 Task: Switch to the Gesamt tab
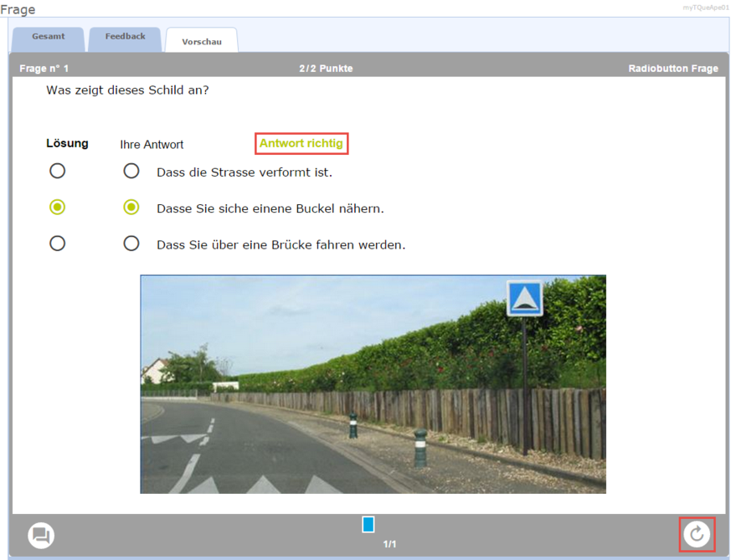pyautogui.click(x=49, y=38)
